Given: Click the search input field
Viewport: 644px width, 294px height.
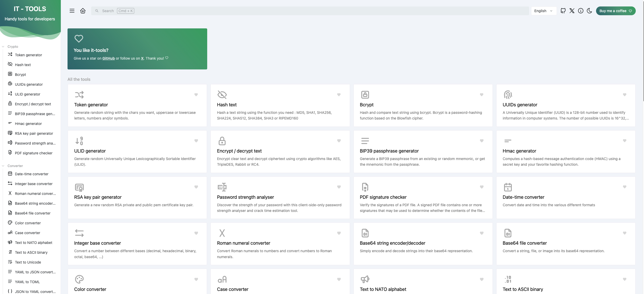Looking at the screenshot, I should click(x=309, y=11).
